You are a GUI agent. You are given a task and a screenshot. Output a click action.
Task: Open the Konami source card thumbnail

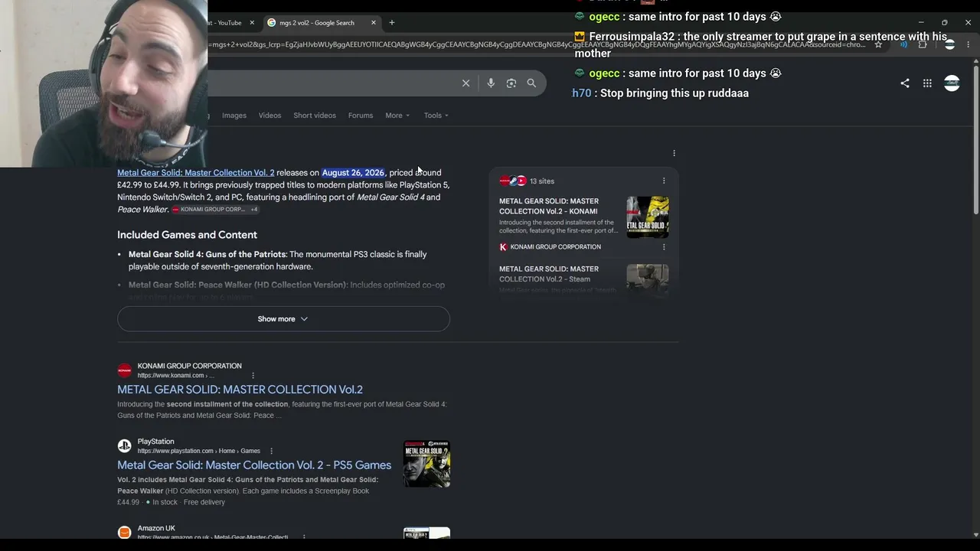(648, 217)
